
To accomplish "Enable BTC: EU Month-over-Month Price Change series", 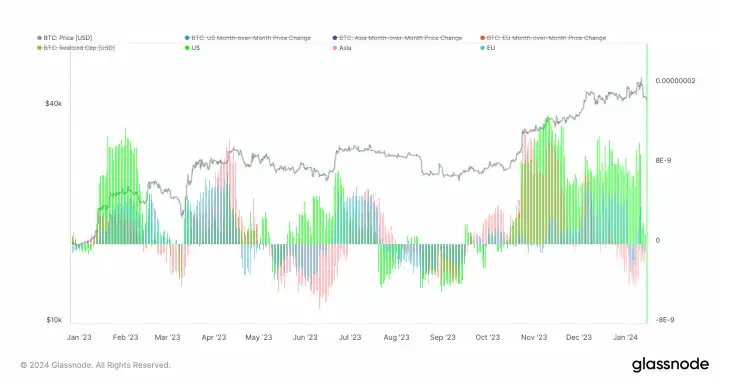I will pos(543,38).
